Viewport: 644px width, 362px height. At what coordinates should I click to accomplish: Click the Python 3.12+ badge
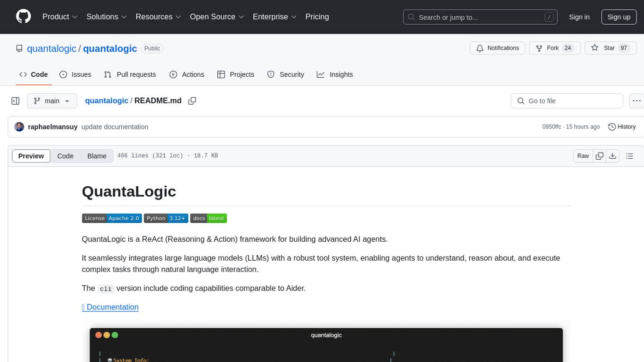pyautogui.click(x=166, y=218)
